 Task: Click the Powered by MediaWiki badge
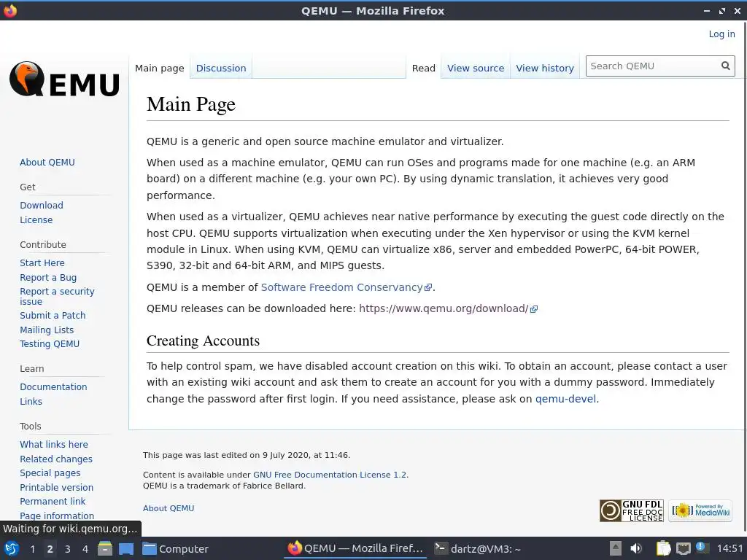pos(700,511)
